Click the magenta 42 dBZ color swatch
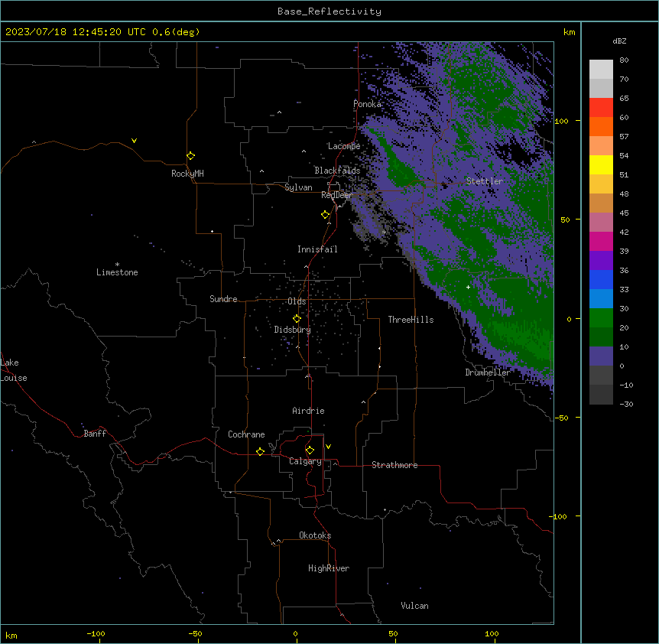This screenshot has width=659, height=644. [601, 241]
